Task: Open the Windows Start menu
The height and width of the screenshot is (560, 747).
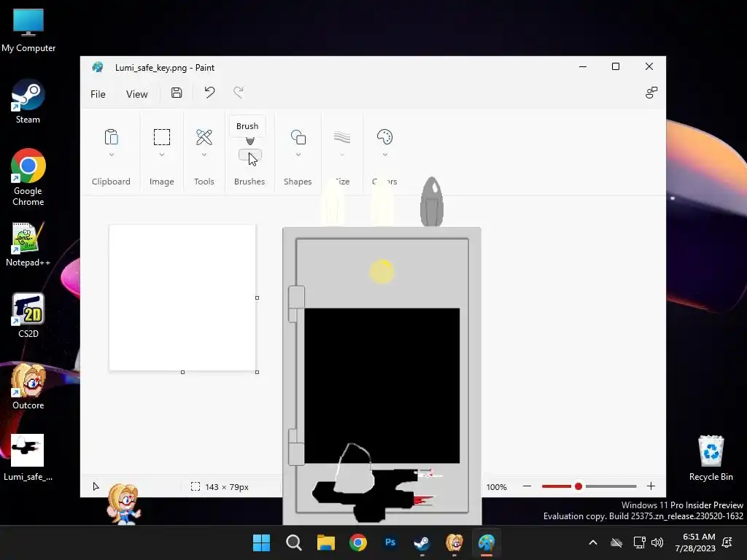Action: pyautogui.click(x=262, y=542)
